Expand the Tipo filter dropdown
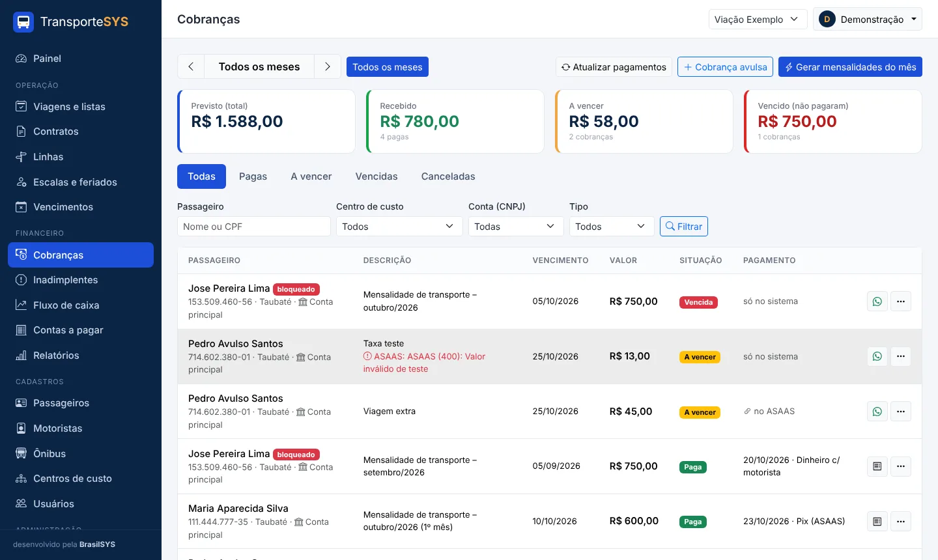This screenshot has width=938, height=560. coord(612,227)
